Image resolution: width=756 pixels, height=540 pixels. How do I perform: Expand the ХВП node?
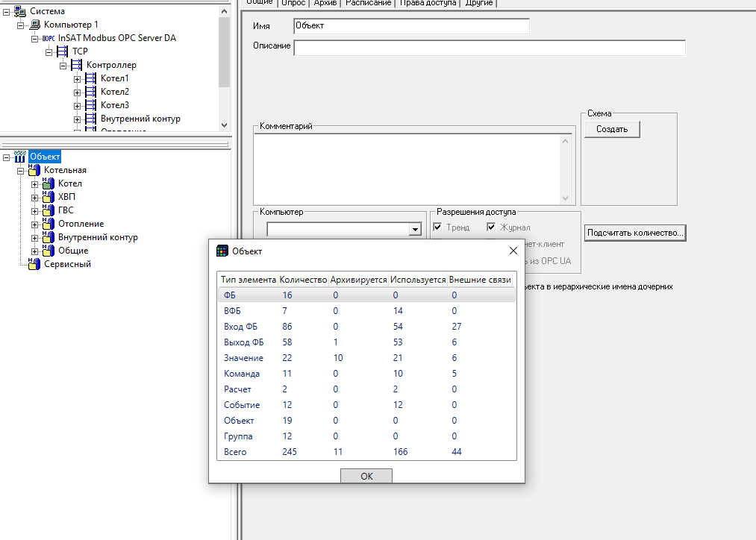(35, 198)
